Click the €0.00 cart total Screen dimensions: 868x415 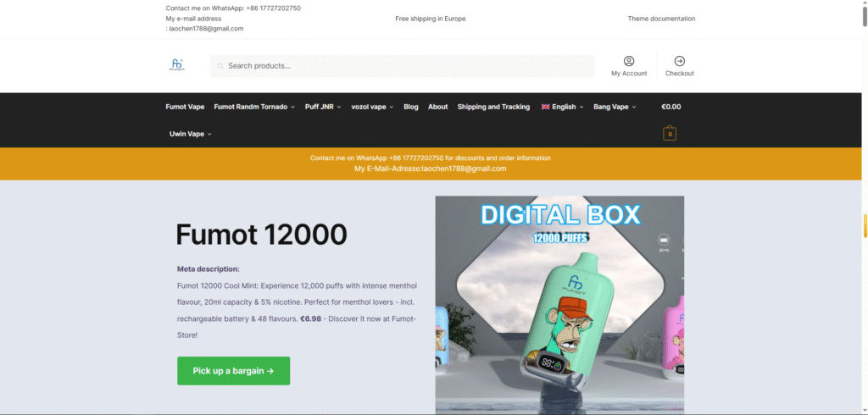point(670,107)
